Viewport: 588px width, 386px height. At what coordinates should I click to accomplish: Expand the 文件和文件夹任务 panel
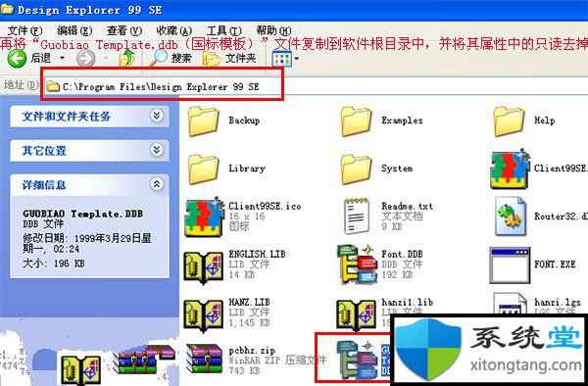(157, 116)
